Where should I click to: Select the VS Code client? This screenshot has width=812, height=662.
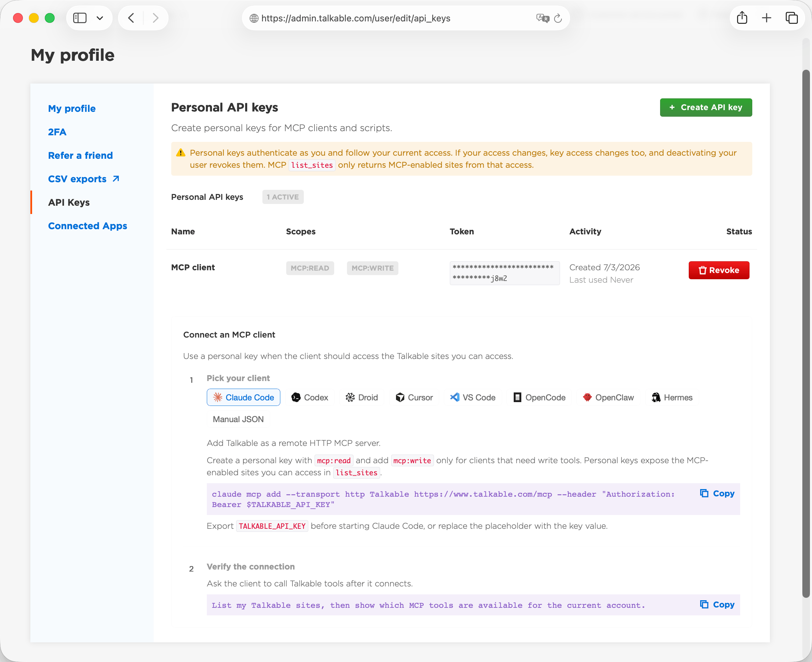point(472,397)
